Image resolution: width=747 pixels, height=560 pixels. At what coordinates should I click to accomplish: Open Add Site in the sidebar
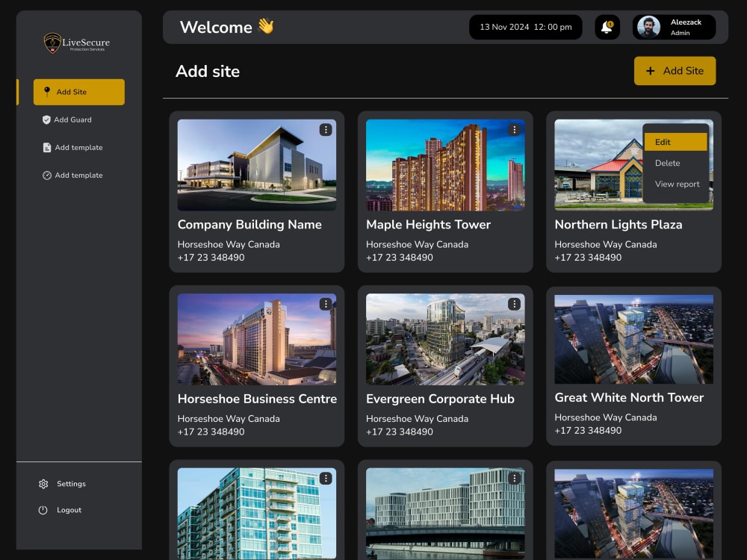pyautogui.click(x=79, y=92)
